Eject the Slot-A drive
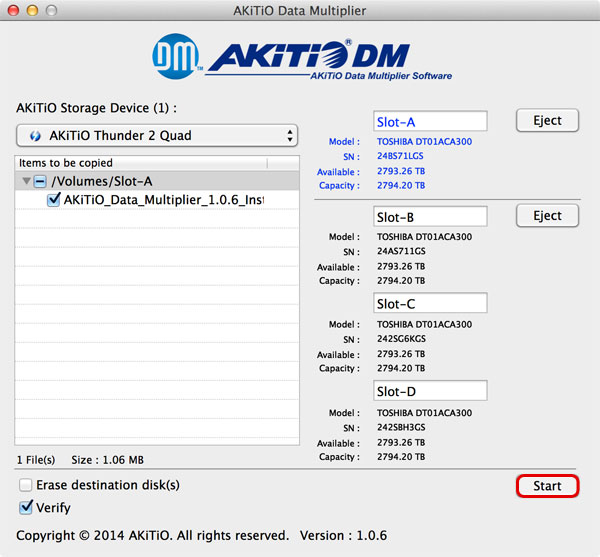 point(547,121)
